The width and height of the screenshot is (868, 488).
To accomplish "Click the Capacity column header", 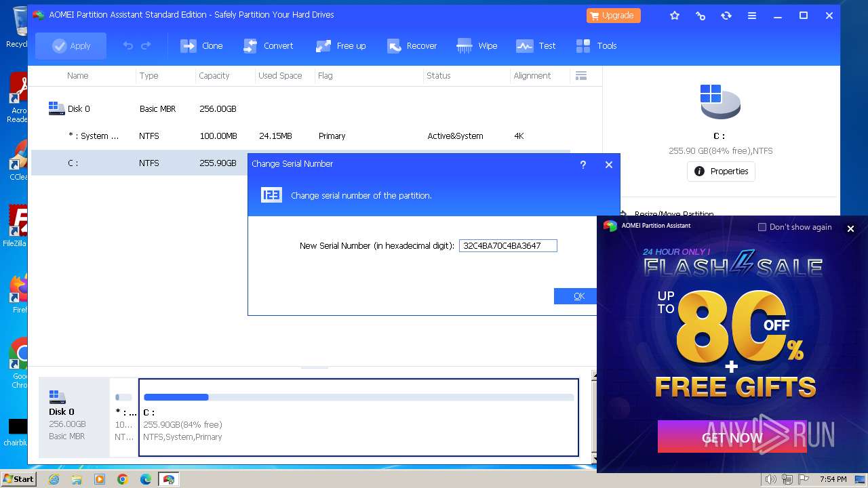I will 214,76.
